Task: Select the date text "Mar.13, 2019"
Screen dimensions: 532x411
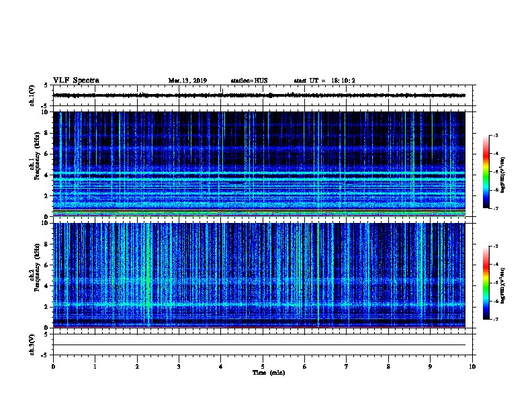Action: 187,81
